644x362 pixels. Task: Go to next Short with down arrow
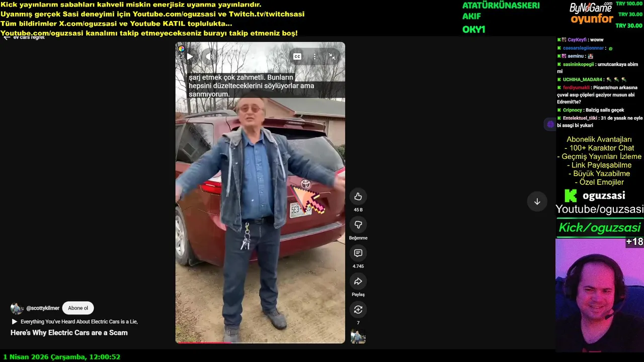click(x=537, y=202)
